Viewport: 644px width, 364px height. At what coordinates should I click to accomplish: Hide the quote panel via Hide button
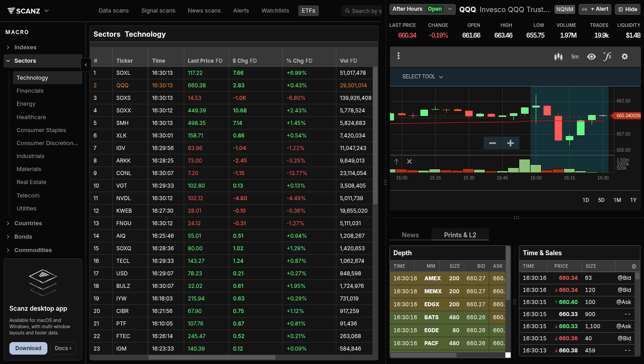(627, 9)
